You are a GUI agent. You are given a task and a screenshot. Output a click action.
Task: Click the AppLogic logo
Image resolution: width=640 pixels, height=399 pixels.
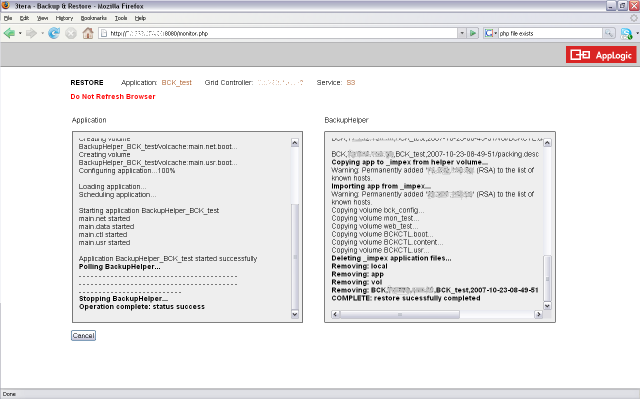(x=601, y=55)
